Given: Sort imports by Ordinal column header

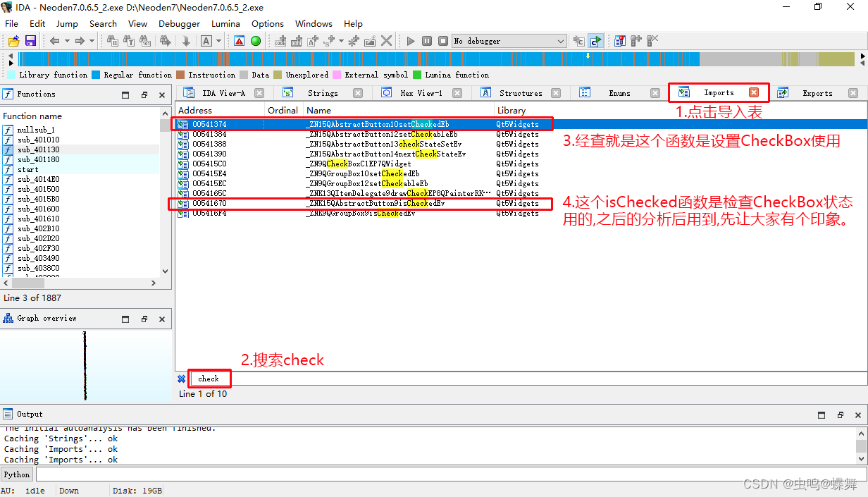Looking at the screenshot, I should coord(283,110).
